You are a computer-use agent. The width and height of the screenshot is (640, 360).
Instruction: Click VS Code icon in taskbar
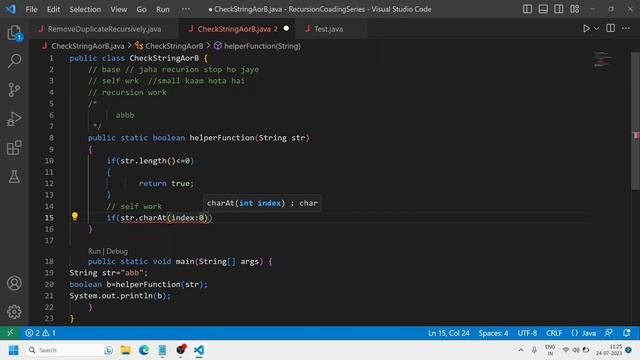[199, 350]
